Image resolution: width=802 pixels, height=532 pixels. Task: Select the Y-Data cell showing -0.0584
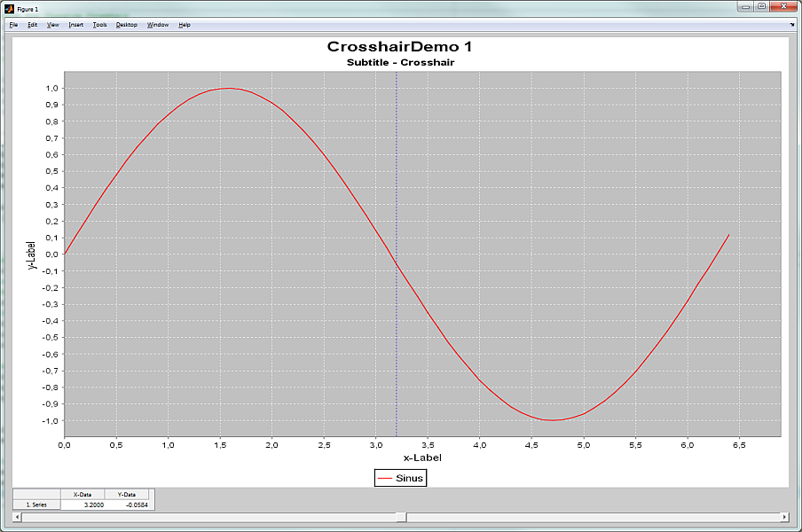[x=127, y=505]
